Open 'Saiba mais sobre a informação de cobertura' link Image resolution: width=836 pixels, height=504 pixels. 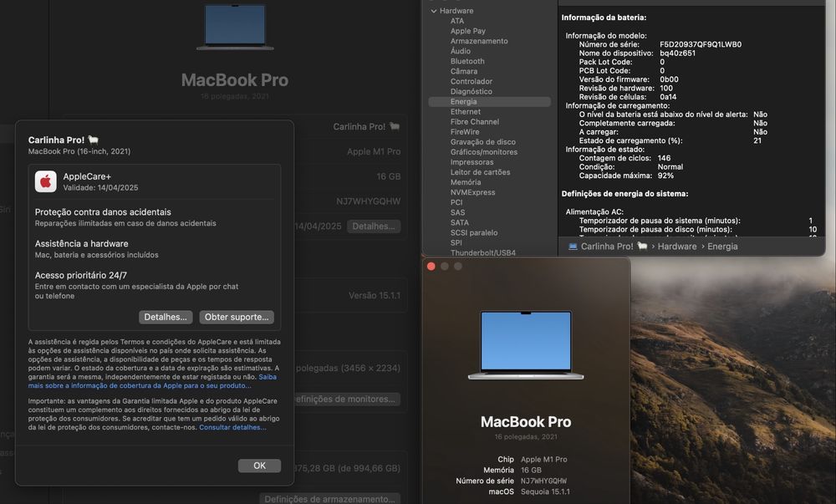(152, 381)
